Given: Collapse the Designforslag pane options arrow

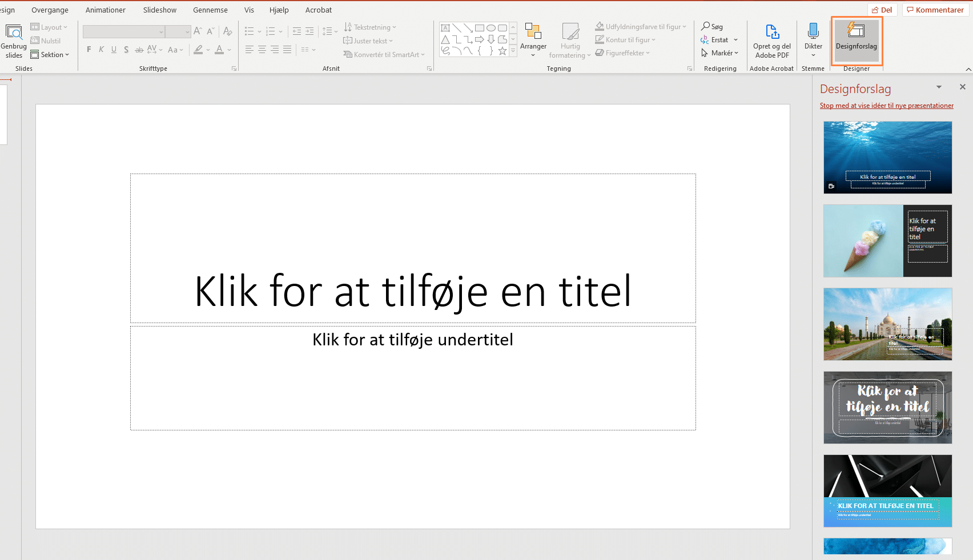Looking at the screenshot, I should (x=939, y=87).
